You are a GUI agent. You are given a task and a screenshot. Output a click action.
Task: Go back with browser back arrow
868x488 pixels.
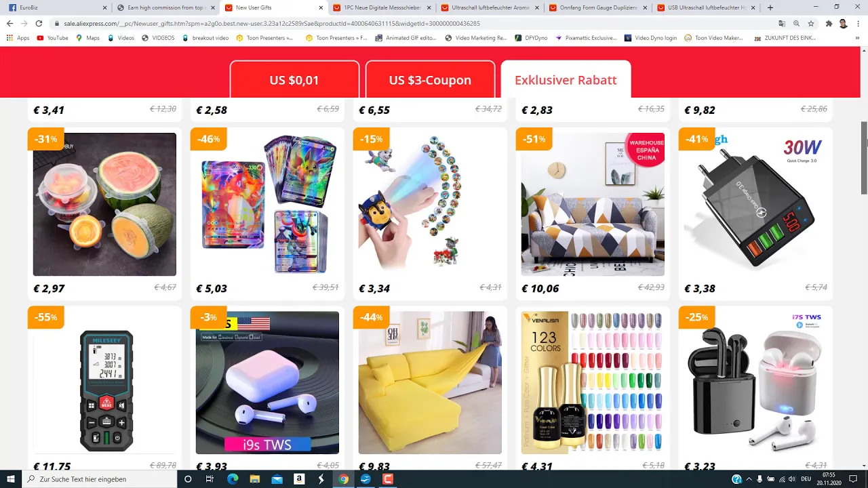(9, 23)
